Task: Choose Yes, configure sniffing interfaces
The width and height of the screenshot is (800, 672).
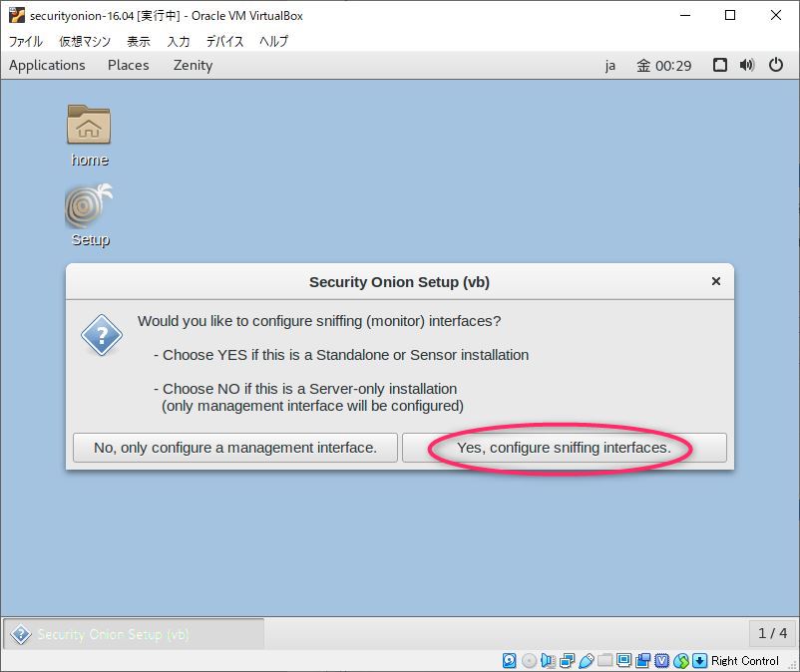Action: (564, 448)
